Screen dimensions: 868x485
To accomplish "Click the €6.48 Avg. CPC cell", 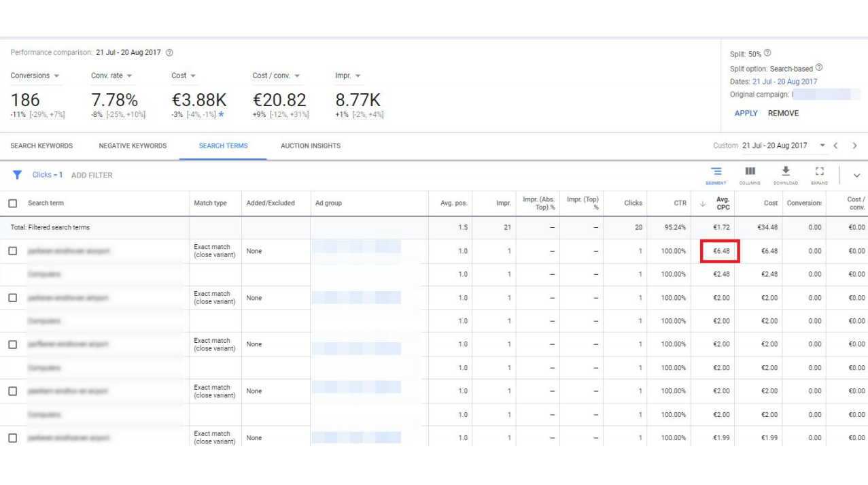I will 721,251.
